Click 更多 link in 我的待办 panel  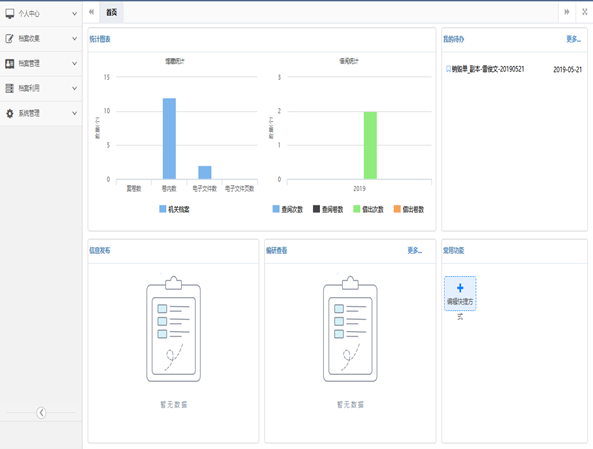(x=573, y=39)
